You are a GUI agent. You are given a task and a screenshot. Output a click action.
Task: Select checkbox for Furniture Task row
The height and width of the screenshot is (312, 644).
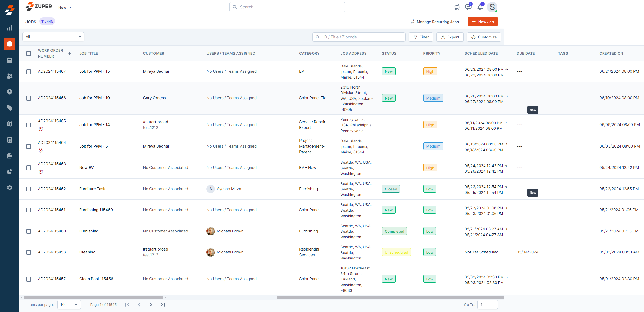coord(29,189)
